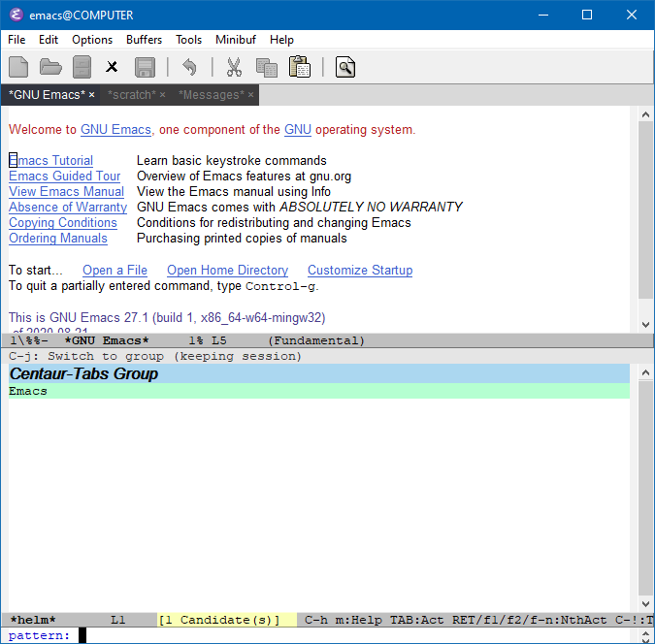Click the L5 line number indicator
Screen dimensions: 655x644
(x=219, y=340)
